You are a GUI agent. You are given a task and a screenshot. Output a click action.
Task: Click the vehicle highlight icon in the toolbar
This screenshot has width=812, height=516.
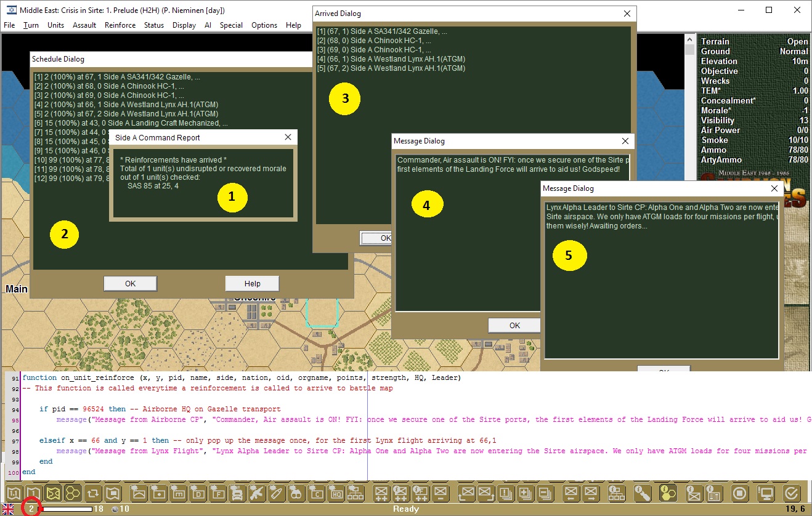238,493
